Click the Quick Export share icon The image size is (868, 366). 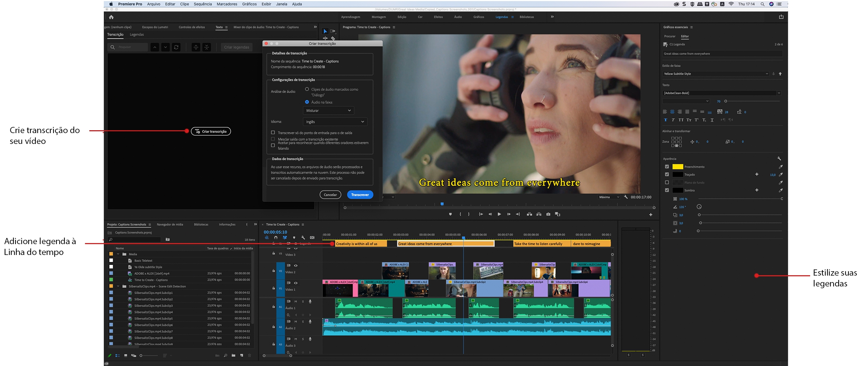tap(781, 17)
